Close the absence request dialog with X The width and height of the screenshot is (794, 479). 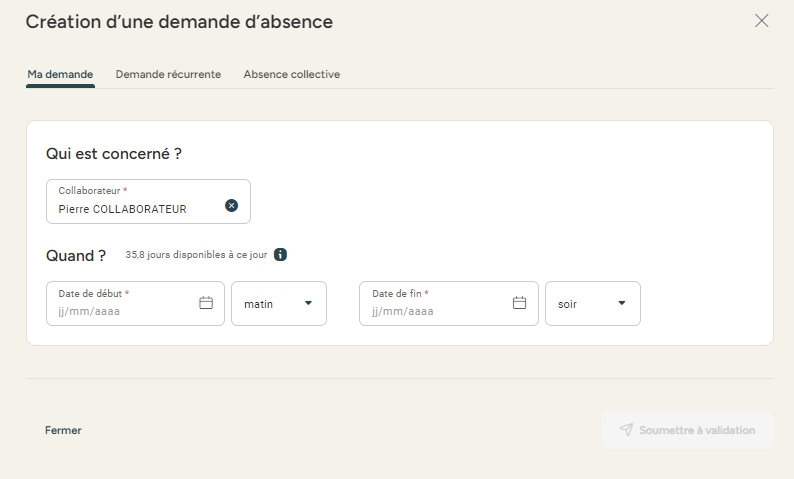(761, 21)
